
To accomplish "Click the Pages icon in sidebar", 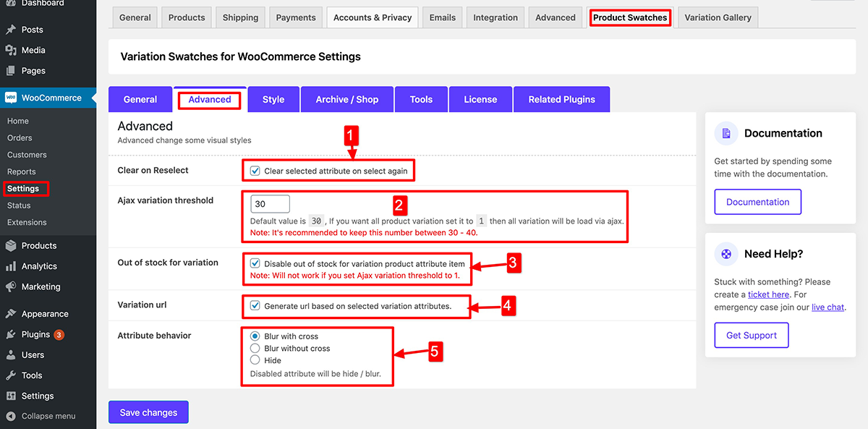I will point(11,71).
